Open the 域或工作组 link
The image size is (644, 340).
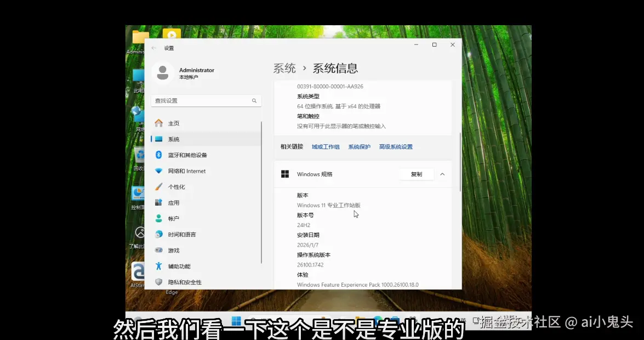326,147
